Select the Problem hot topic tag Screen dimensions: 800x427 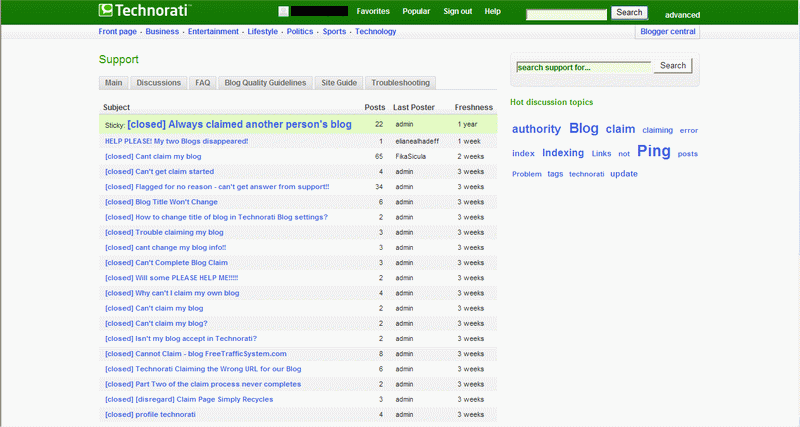point(527,174)
